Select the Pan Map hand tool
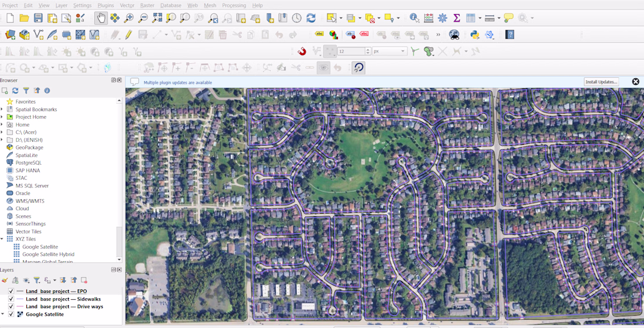The height and width of the screenshot is (328, 644). tap(101, 18)
